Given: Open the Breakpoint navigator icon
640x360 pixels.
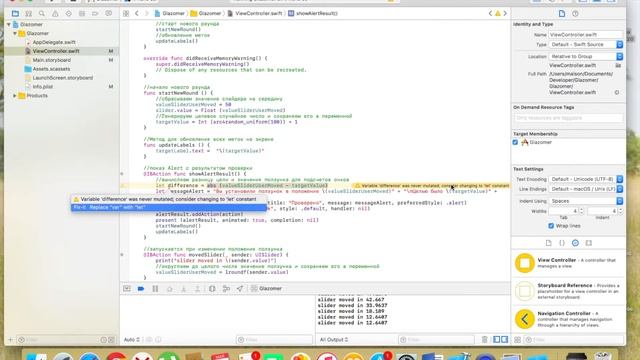Looking at the screenshot, I should pyautogui.click(x=95, y=13).
